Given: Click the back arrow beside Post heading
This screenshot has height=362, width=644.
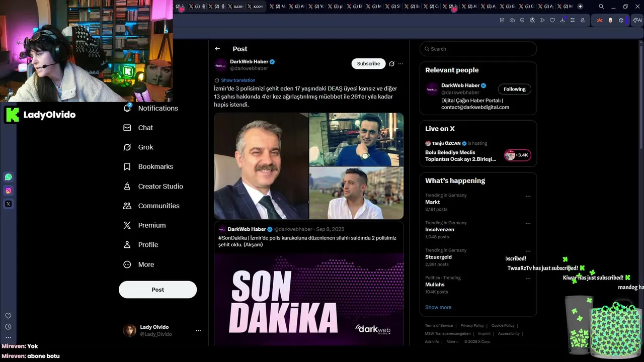Looking at the screenshot, I should (x=217, y=49).
